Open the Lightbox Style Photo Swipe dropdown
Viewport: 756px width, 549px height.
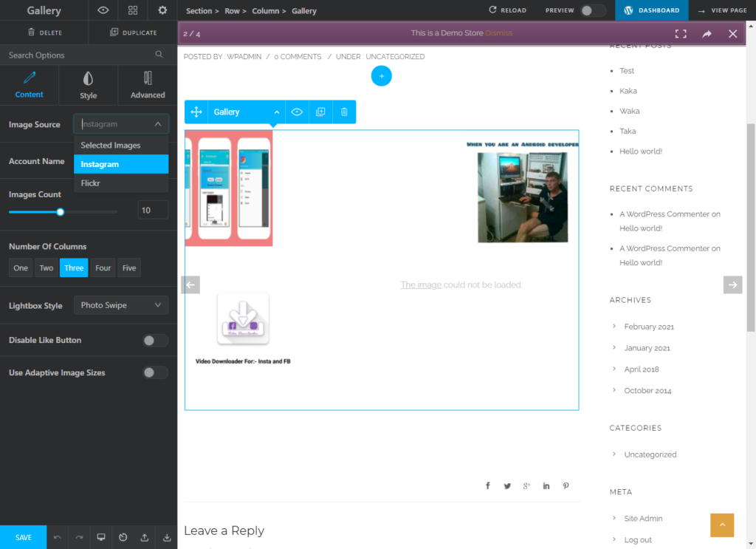click(121, 305)
